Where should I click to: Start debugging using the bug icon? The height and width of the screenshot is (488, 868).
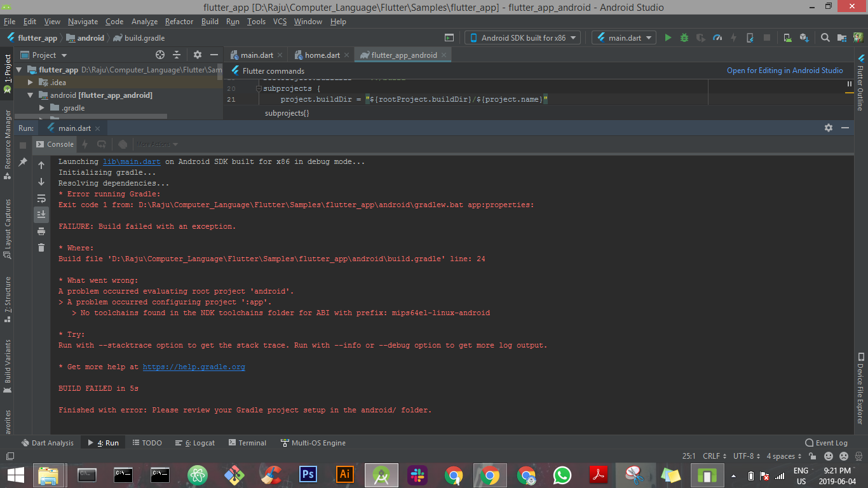684,37
